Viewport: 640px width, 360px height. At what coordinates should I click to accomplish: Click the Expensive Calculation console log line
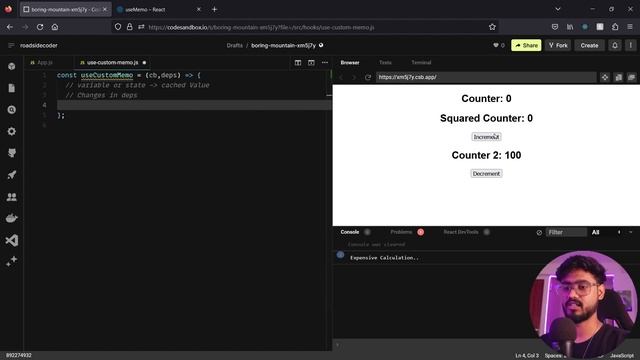(384, 258)
